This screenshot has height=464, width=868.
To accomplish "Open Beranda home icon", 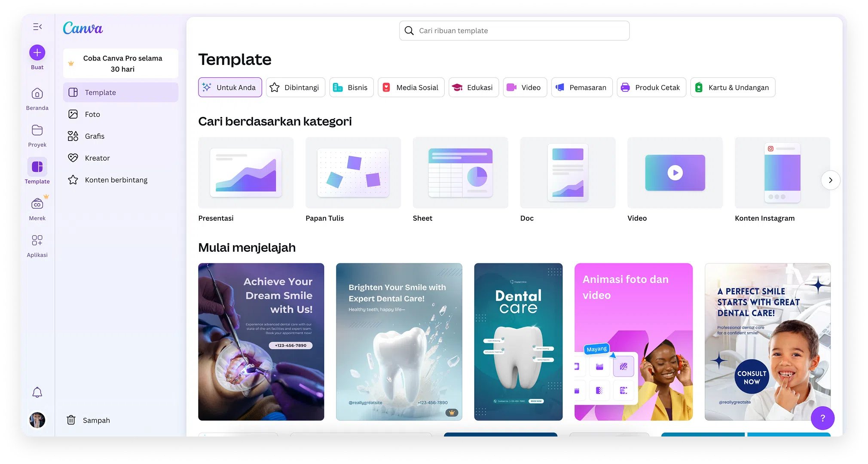I will [x=37, y=94].
